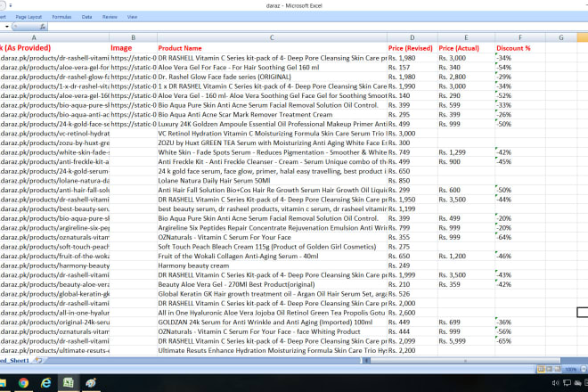Click the Discount % header cell
The width and height of the screenshot is (588, 392).
[520, 48]
